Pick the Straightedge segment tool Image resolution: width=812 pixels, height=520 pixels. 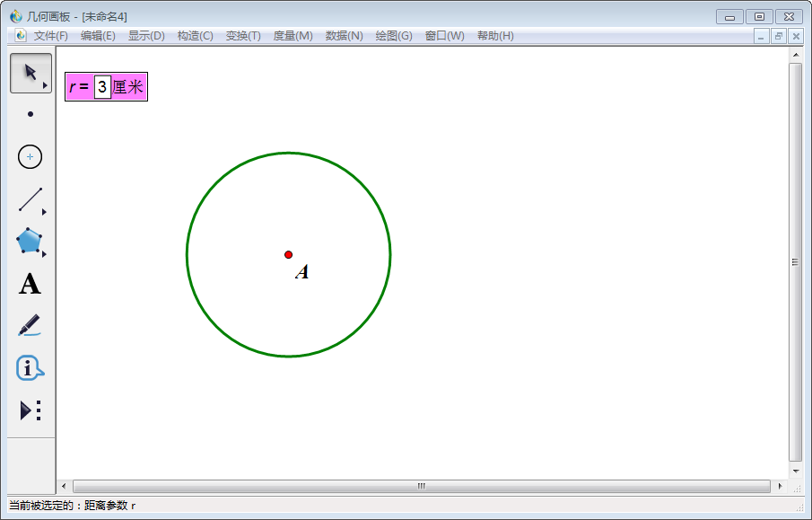(x=30, y=199)
